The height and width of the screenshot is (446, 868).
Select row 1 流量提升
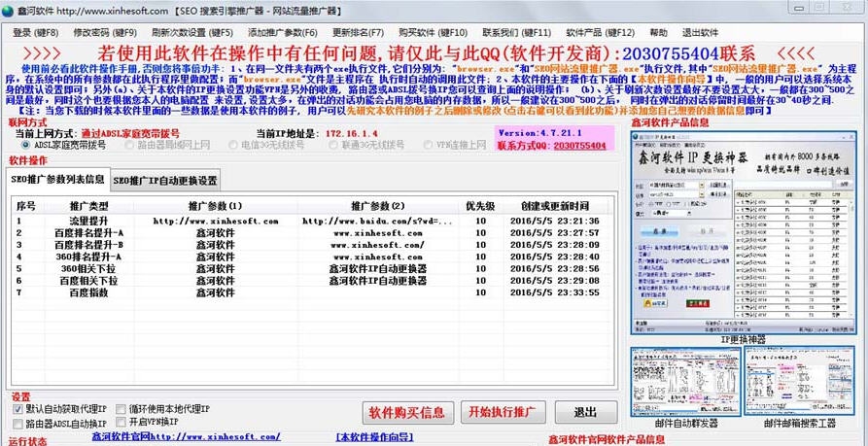[x=310, y=221]
